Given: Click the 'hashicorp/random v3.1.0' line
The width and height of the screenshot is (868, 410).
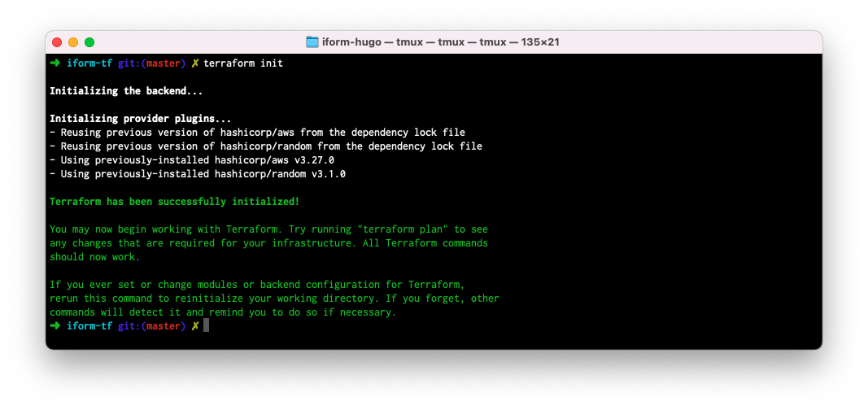Looking at the screenshot, I should (x=198, y=174).
